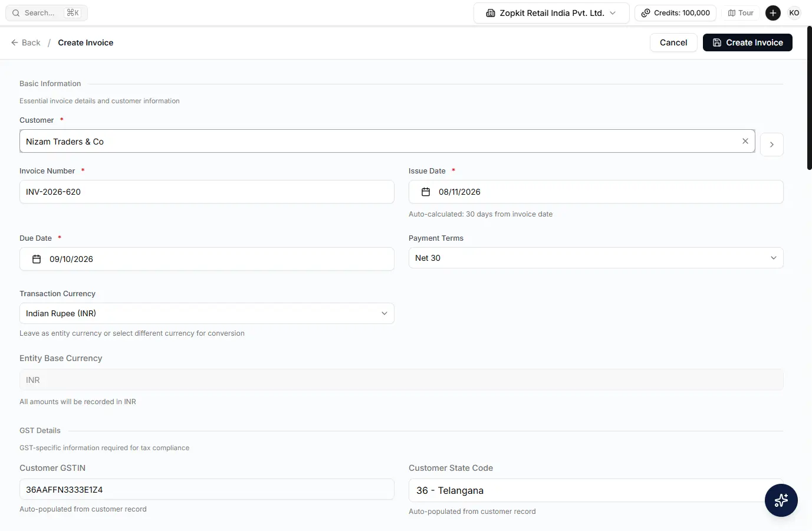Clear the Nizam Traders customer selection

point(745,141)
